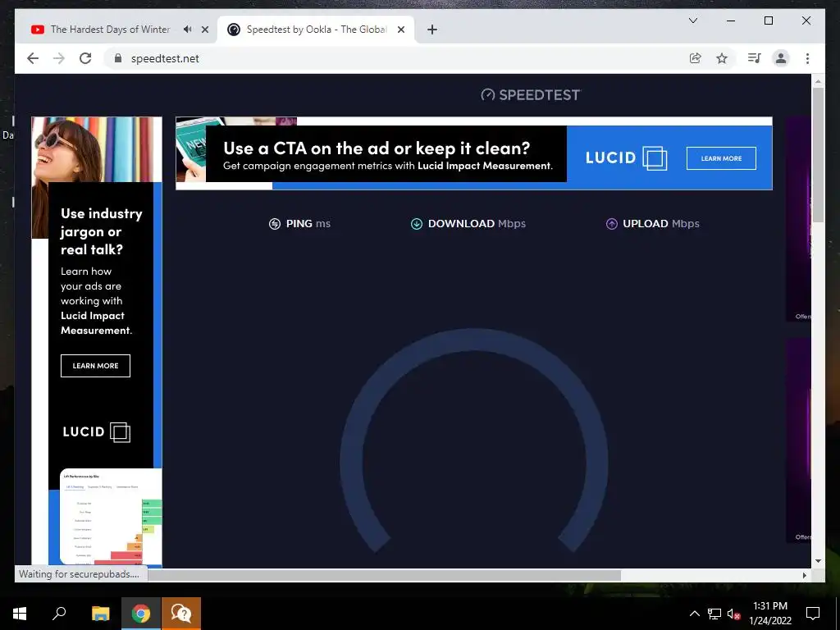Screen dimensions: 840x630
Task: Click the LUCID logo in the banner ad
Action: click(626, 158)
